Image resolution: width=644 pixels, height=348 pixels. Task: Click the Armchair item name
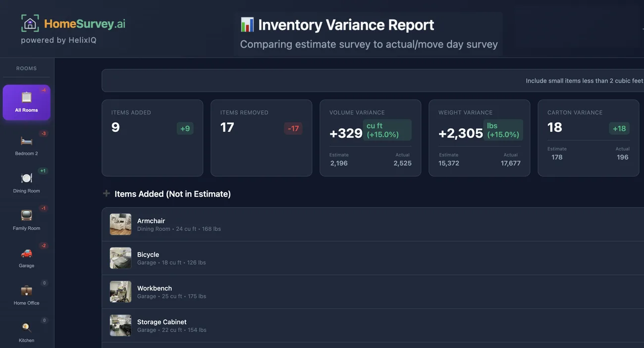pos(151,221)
